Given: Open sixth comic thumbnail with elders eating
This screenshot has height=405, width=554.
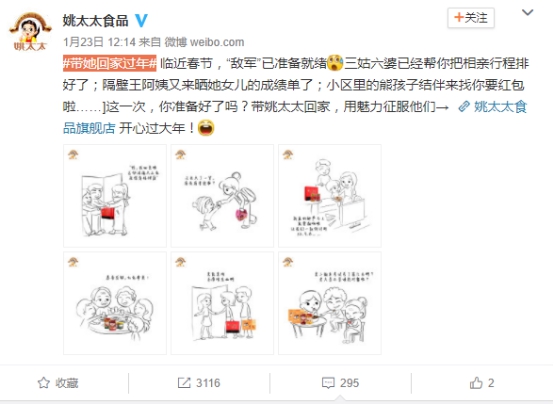Looking at the screenshot, I should pyautogui.click(x=330, y=303).
